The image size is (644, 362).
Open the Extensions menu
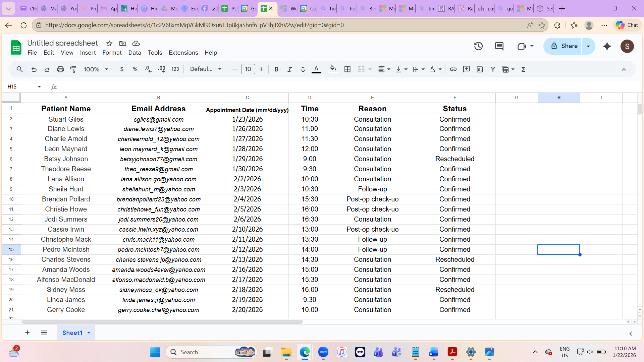183,53
